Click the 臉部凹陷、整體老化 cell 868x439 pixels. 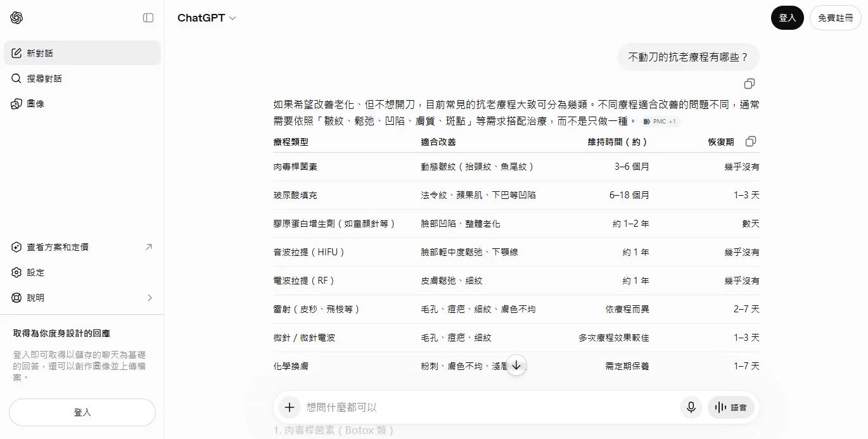[461, 224]
